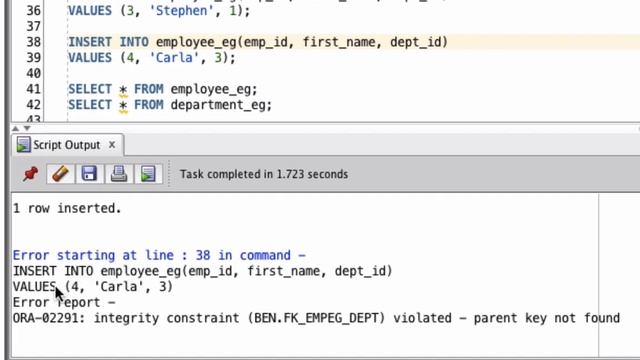This screenshot has width=640, height=360.
Task: Click line number 38 in gutter
Action: [33, 42]
